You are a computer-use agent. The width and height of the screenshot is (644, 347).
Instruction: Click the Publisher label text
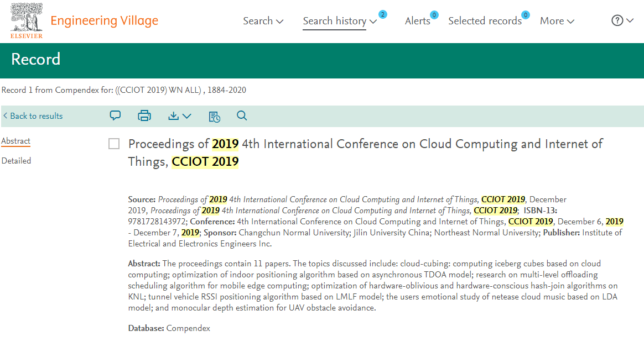[562, 233]
